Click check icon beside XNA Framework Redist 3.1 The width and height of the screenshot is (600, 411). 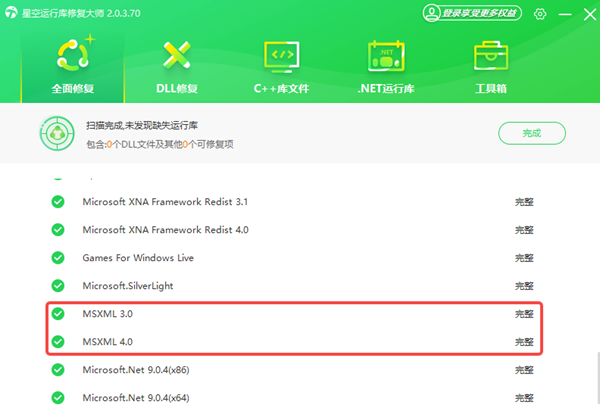click(58, 202)
